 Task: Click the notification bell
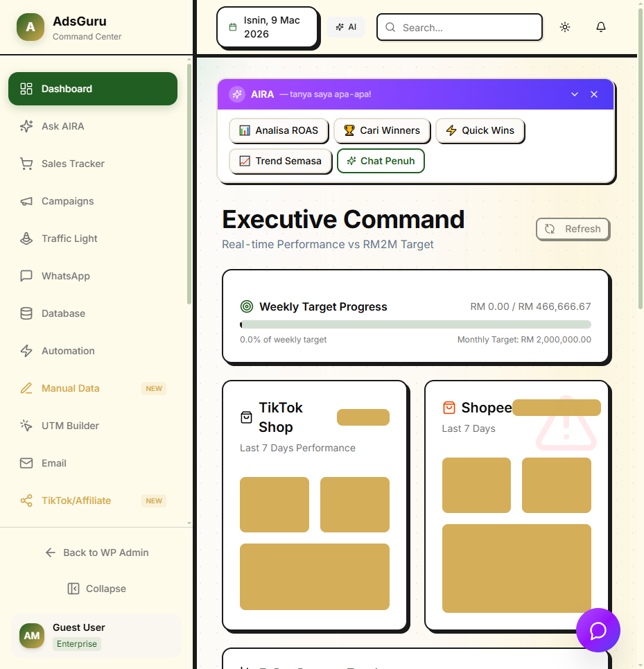pos(600,26)
